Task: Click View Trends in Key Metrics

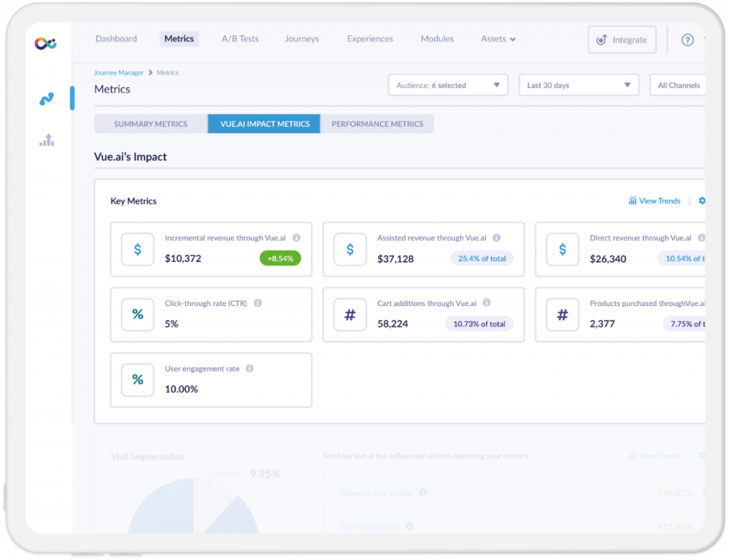Action: (654, 201)
